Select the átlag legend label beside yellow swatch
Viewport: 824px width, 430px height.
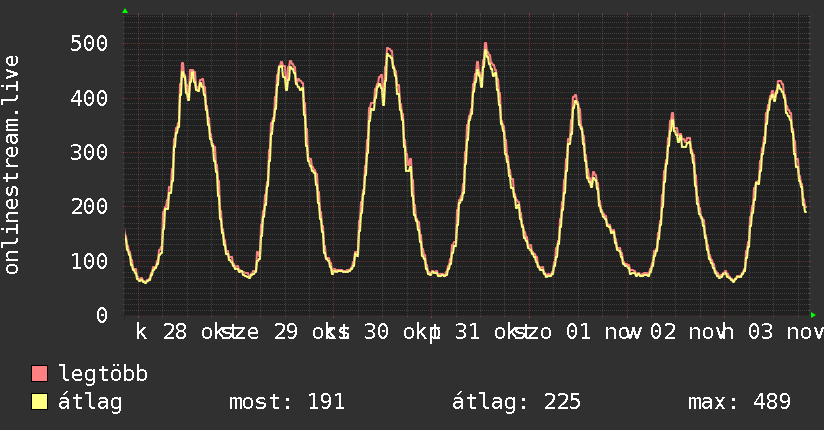click(x=90, y=402)
